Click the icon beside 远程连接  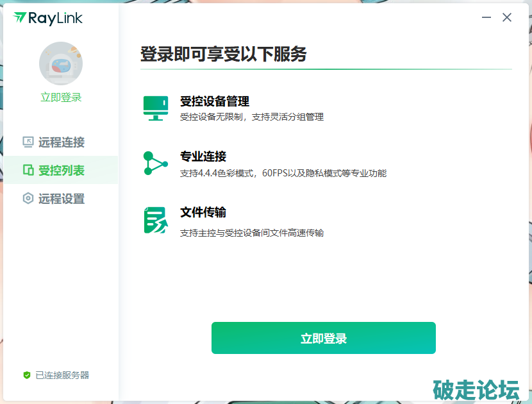coord(28,142)
